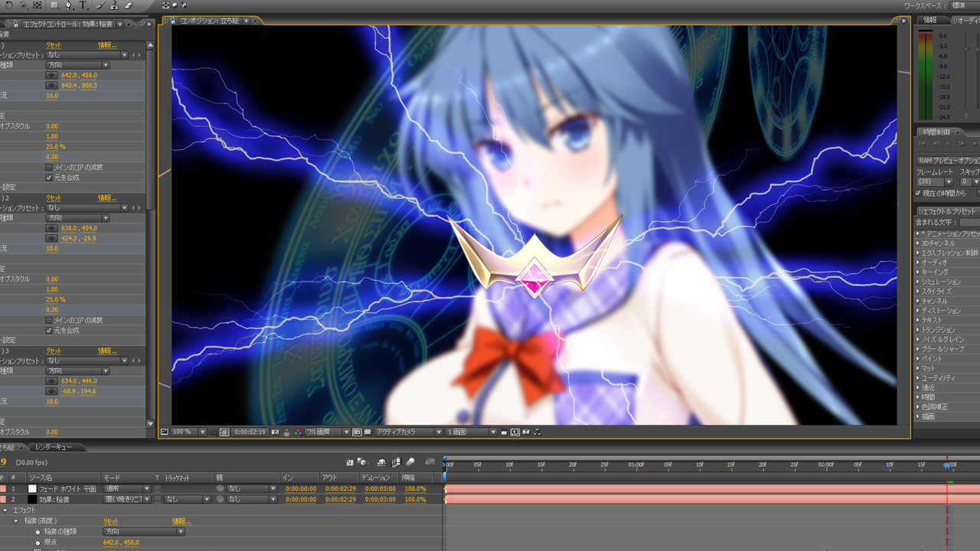Open the 100% magnification dropdown
The height and width of the screenshot is (551, 980).
click(188, 432)
